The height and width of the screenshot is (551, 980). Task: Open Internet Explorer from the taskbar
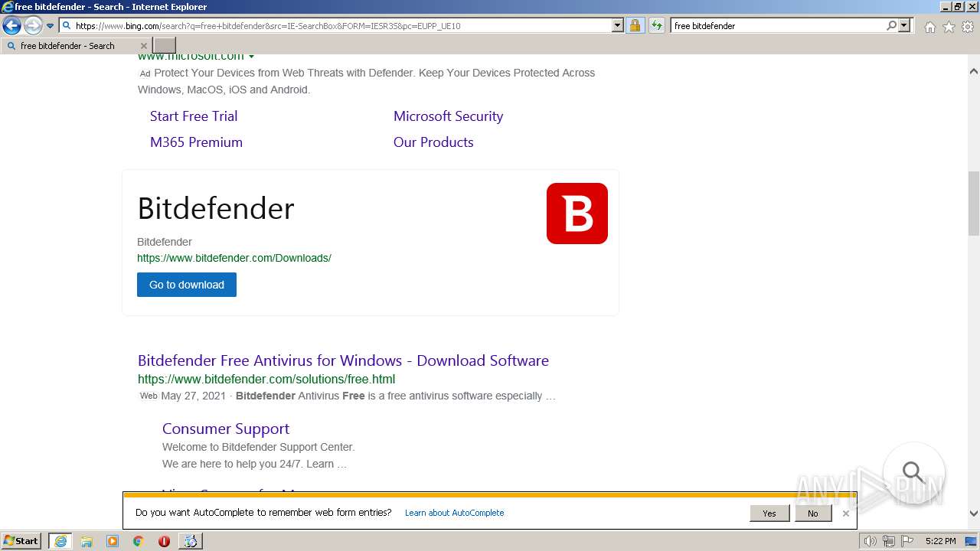tap(60, 541)
